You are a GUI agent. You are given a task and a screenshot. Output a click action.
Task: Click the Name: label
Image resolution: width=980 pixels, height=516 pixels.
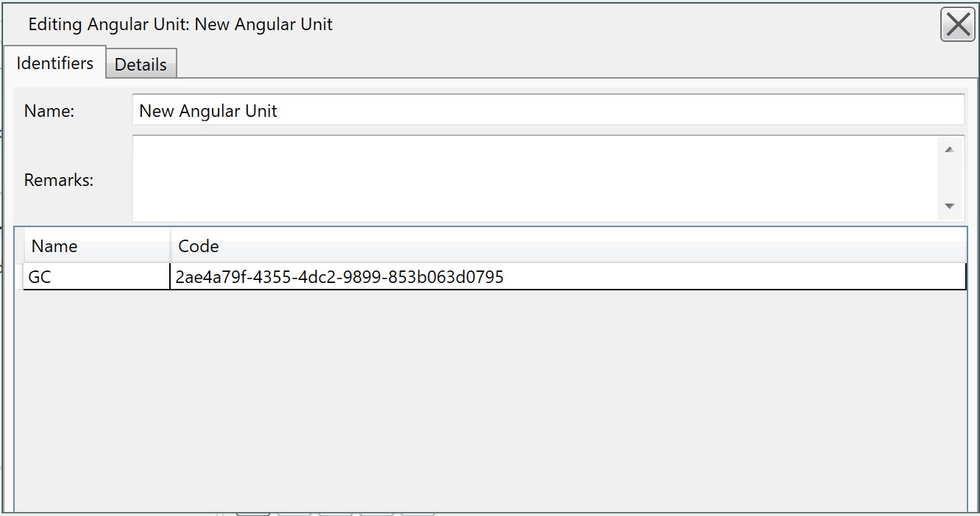coord(49,111)
